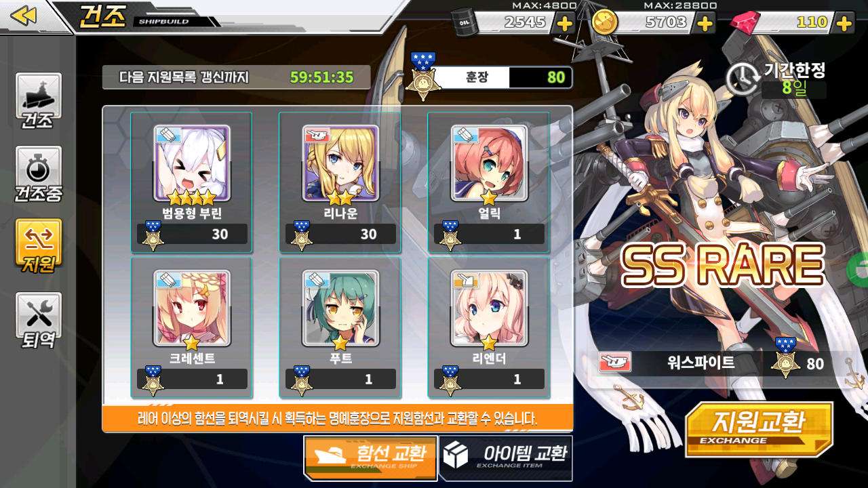Switch to the 함선 교환 tab
Viewport: 868px width, 488px height.
[370, 457]
